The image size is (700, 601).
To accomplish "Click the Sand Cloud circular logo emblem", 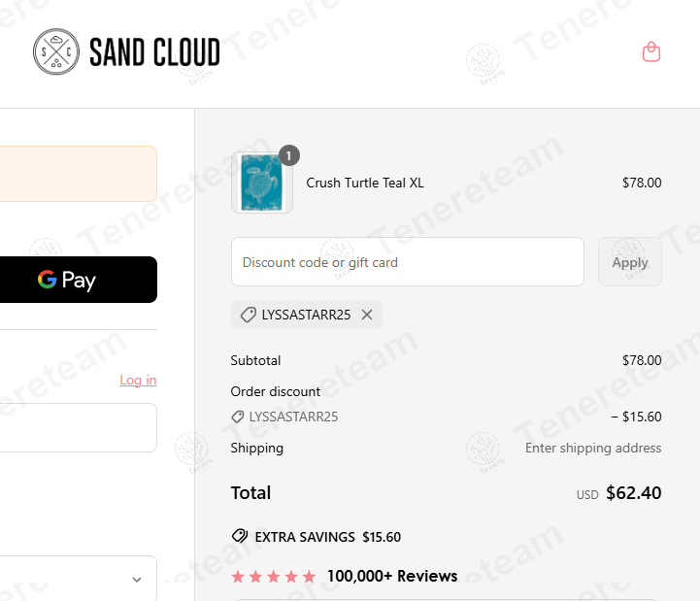I will (x=58, y=51).
